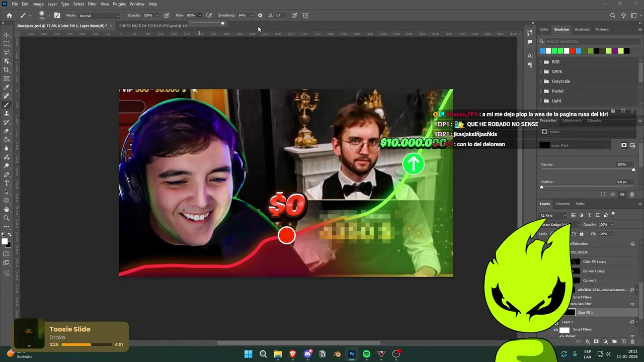Screen dimensions: 644x362
Task: Click the Home icon in options bar
Action: 9,16
